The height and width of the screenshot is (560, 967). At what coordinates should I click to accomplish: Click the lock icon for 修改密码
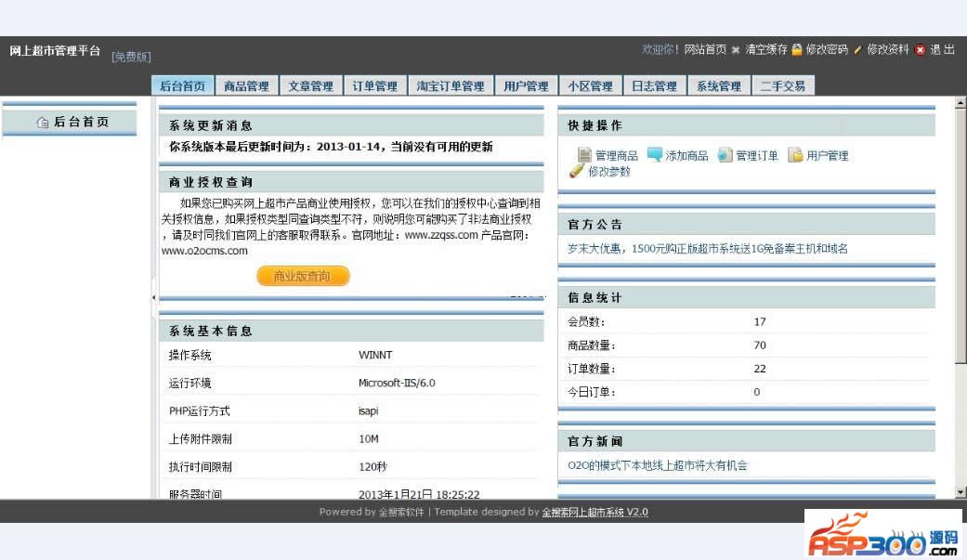pyautogui.click(x=797, y=49)
